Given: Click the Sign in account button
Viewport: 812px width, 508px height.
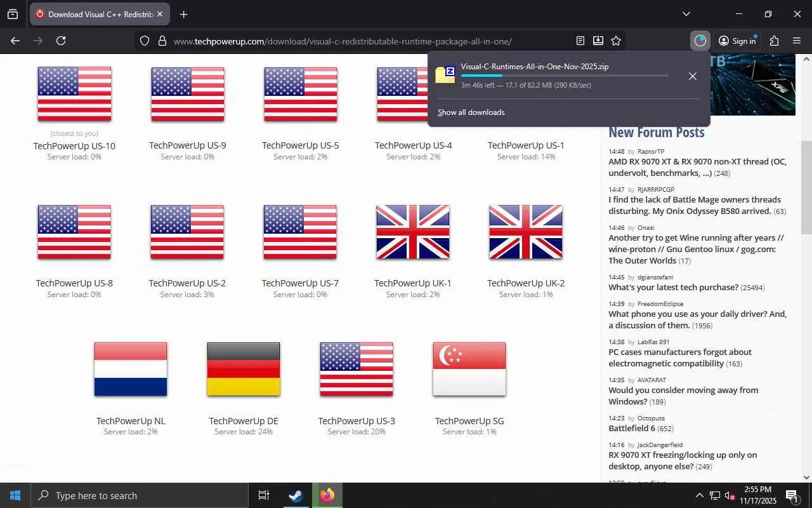Looking at the screenshot, I should point(737,41).
